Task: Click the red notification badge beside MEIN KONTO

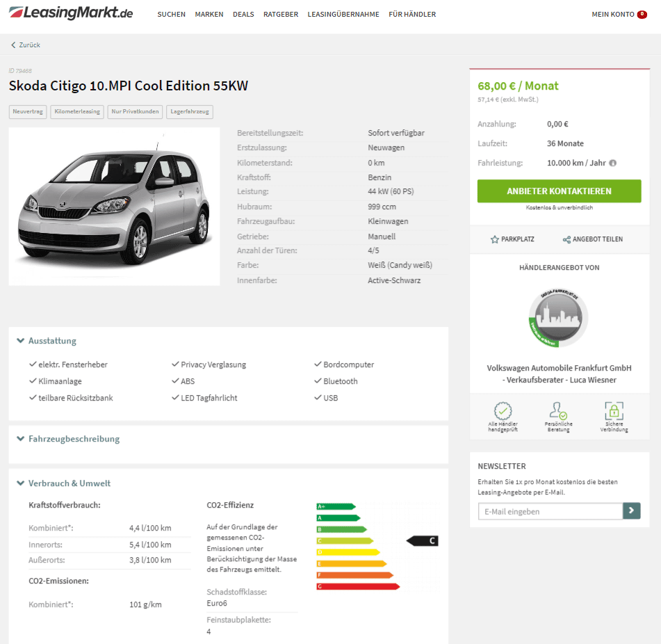Action: pos(642,15)
